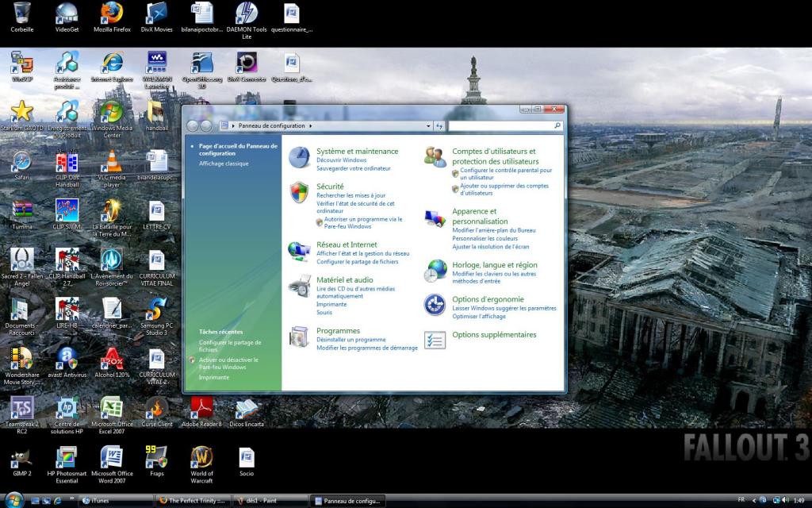This screenshot has width=812, height=508.
Task: Click Optimiser l'affichage link
Action: click(479, 316)
